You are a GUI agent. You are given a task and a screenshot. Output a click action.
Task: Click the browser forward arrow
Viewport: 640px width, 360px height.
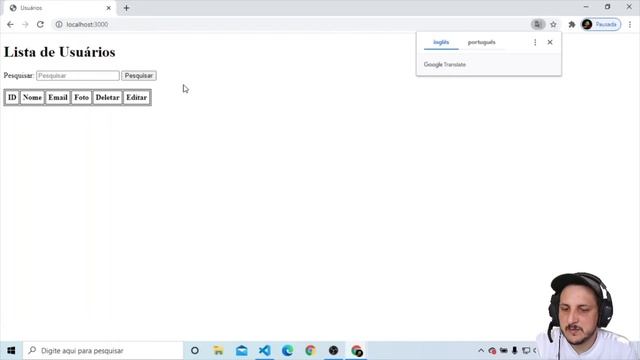[x=25, y=24]
